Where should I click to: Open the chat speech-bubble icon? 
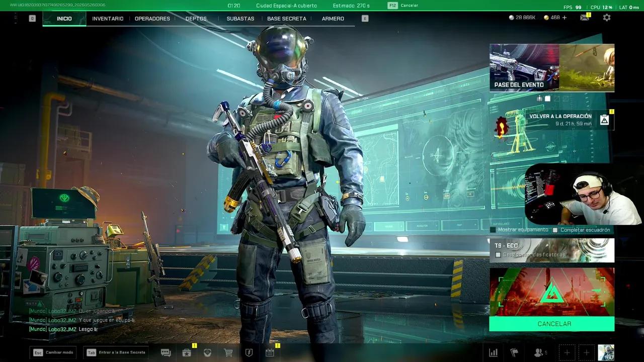click(x=166, y=352)
